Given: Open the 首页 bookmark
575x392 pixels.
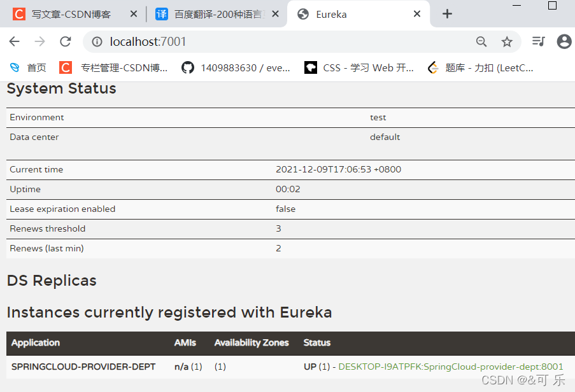Looking at the screenshot, I should 28,68.
